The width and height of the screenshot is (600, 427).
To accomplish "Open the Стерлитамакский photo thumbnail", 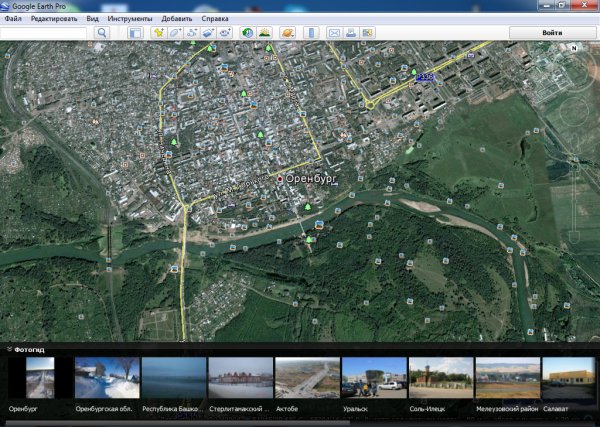I will pos(241,378).
